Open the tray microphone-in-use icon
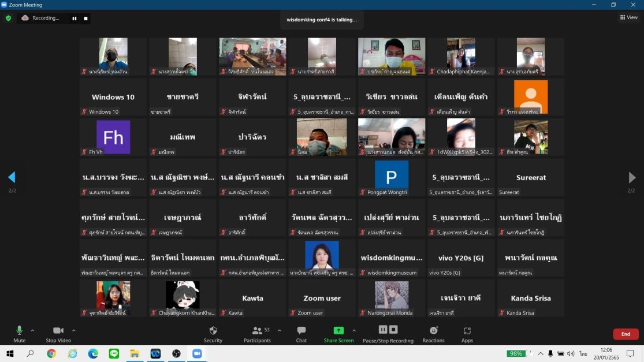 (x=550, y=353)
